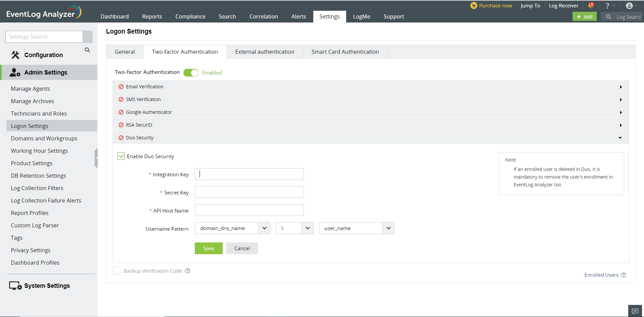
Task: Open Manage Agents in the sidebar
Action: (x=31, y=89)
